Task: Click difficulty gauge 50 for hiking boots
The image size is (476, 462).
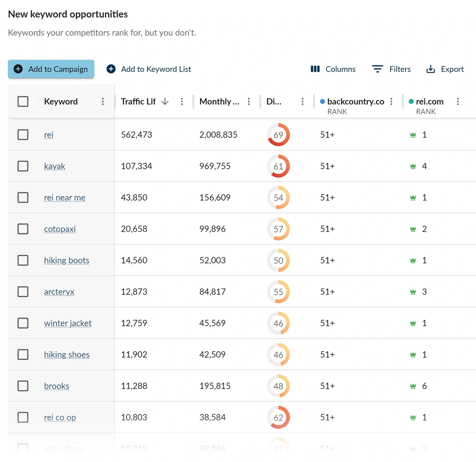Action: (x=278, y=260)
